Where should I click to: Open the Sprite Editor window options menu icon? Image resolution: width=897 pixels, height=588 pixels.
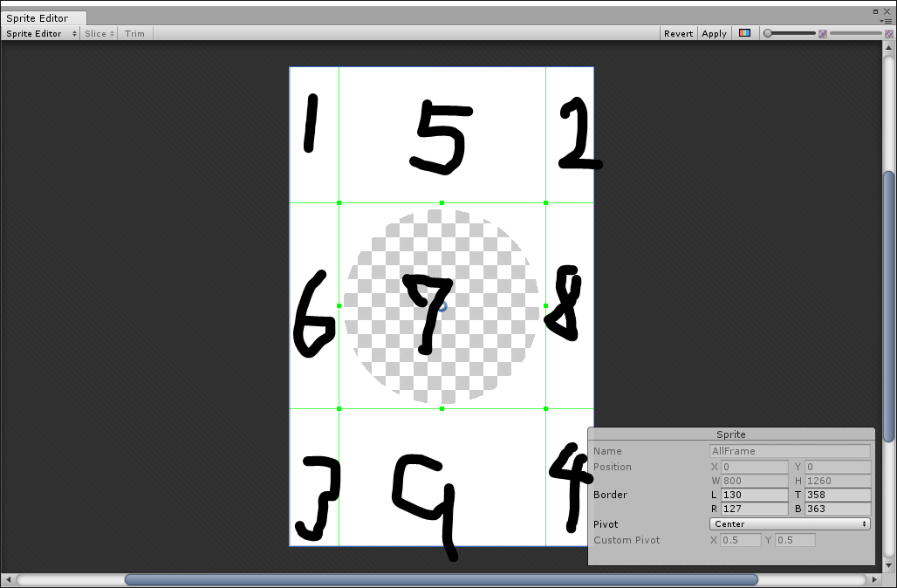click(887, 21)
